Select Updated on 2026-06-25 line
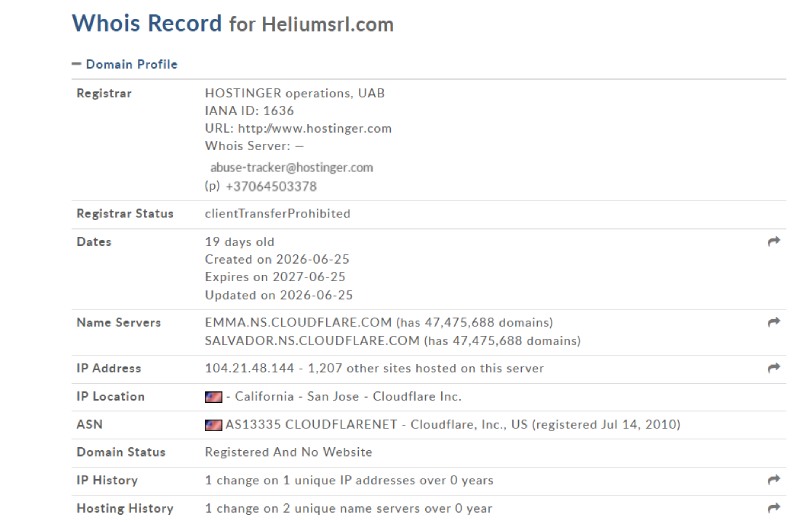800x524 pixels. tap(279, 295)
